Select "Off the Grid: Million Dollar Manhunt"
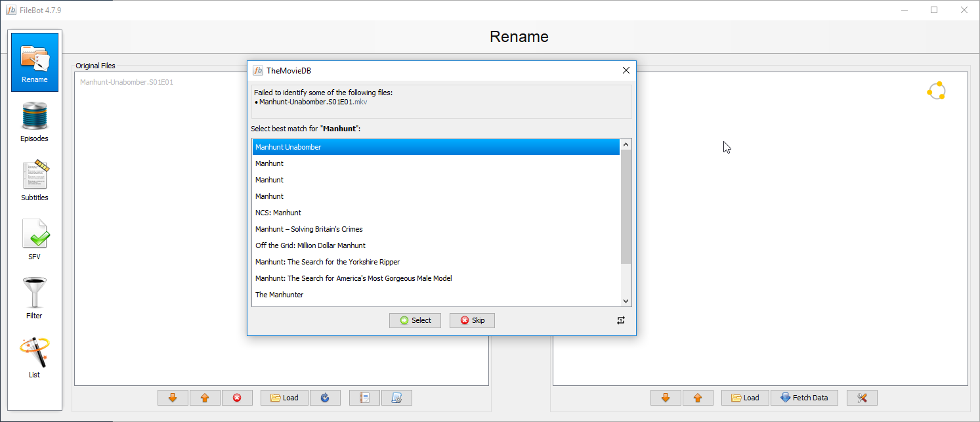This screenshot has height=422, width=980. 436,245
